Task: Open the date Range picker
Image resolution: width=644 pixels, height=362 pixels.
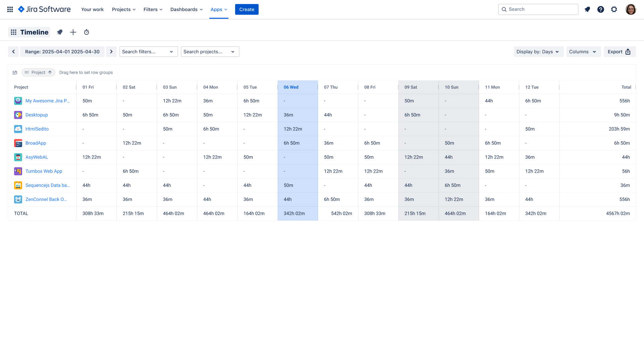Action: pos(62,52)
